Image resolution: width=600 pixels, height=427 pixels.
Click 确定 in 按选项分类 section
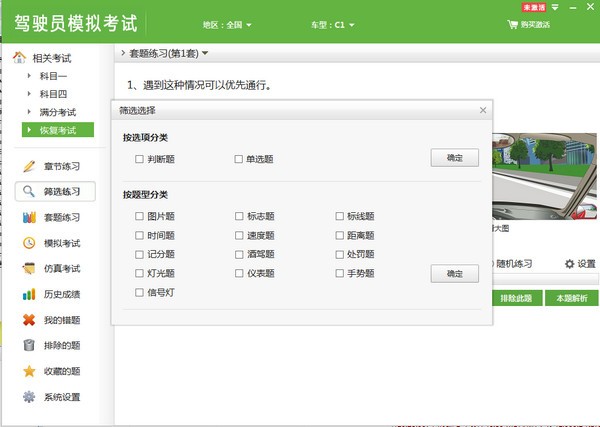455,158
